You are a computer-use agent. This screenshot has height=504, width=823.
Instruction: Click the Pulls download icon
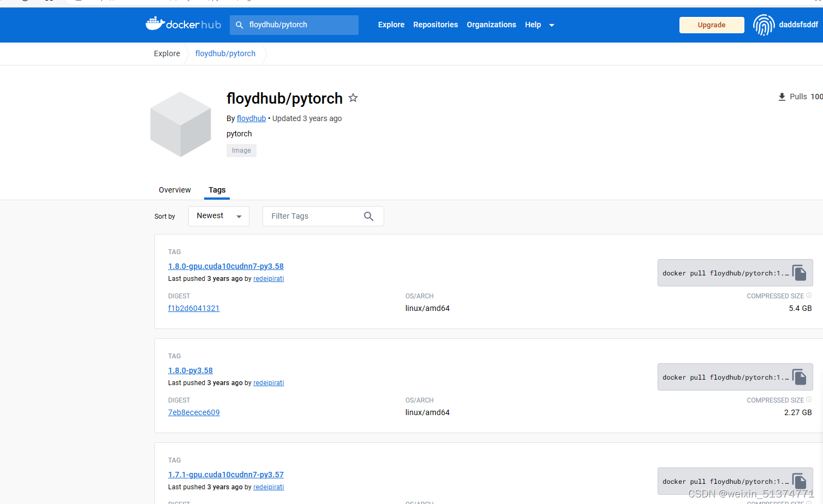[782, 97]
